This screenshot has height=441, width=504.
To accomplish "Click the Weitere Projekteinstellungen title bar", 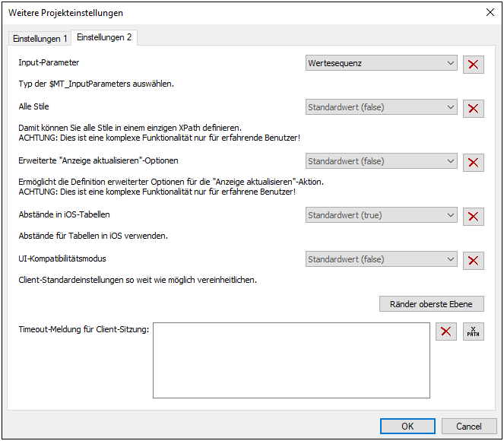I will (228, 13).
